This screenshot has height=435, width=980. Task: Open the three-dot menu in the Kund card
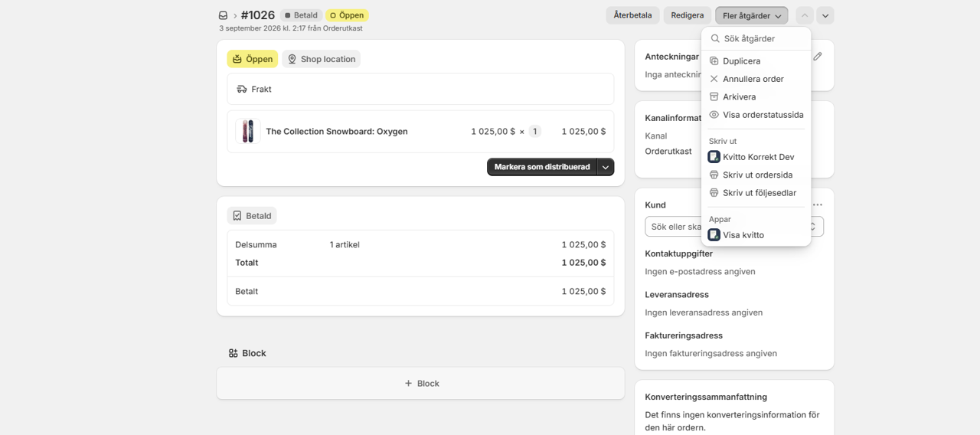coord(818,204)
